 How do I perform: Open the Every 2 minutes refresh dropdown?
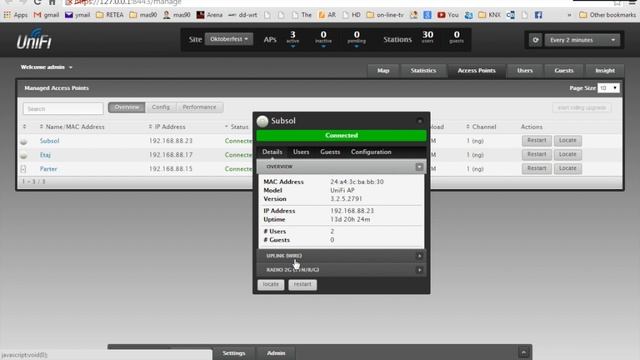pos(582,40)
